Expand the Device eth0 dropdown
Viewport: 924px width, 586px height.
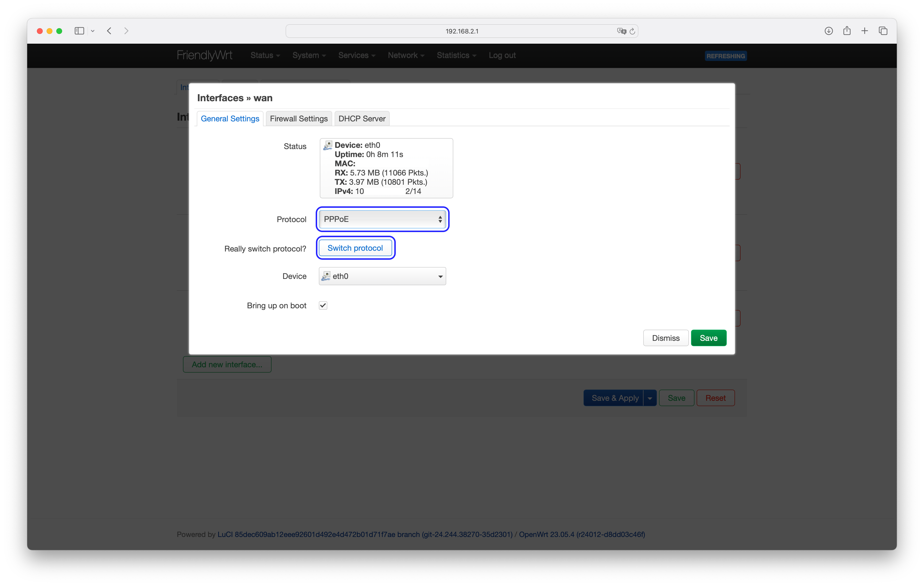382,276
